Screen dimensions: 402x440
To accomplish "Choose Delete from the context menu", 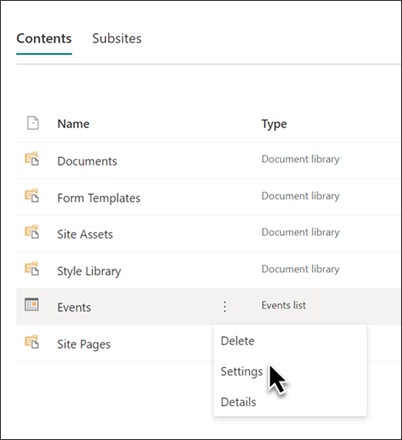I will [237, 341].
